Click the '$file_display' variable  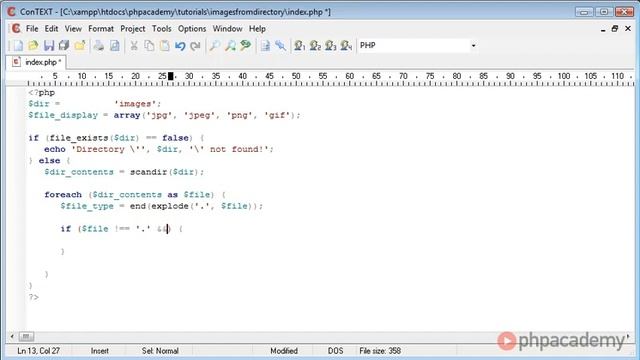click(63, 115)
